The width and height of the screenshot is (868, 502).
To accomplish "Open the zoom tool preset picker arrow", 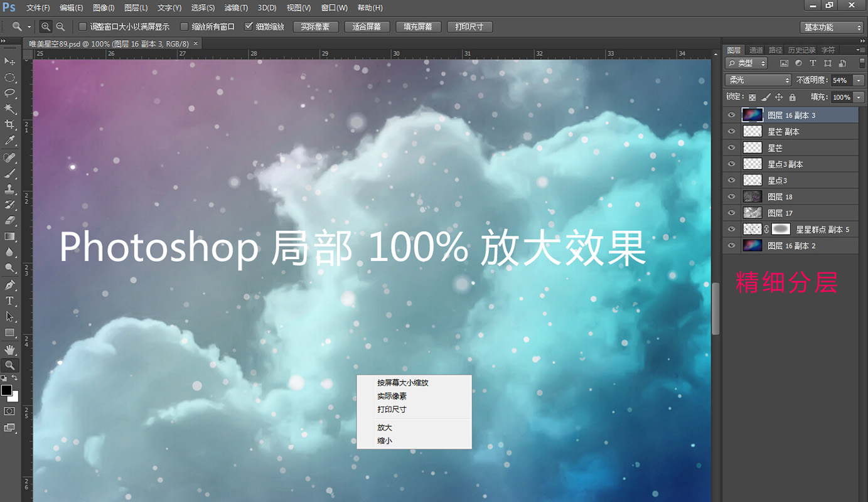I will tap(29, 27).
